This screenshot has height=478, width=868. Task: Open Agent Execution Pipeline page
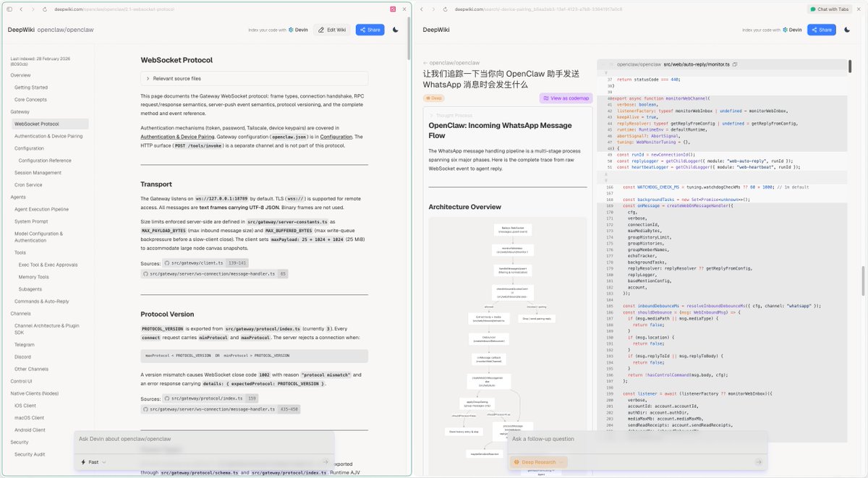click(x=41, y=209)
